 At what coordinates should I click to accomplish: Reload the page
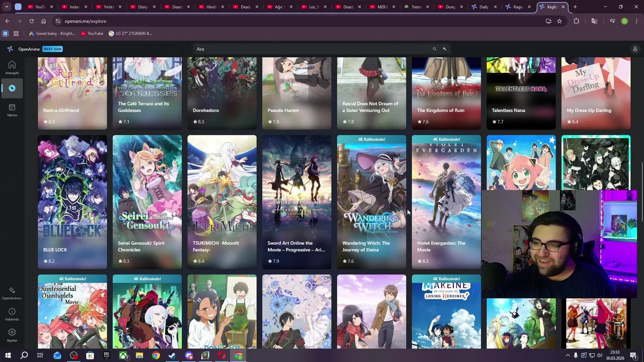coord(31,21)
